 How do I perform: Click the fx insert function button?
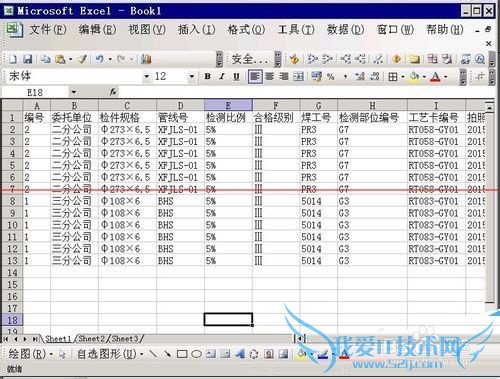[x=113, y=92]
